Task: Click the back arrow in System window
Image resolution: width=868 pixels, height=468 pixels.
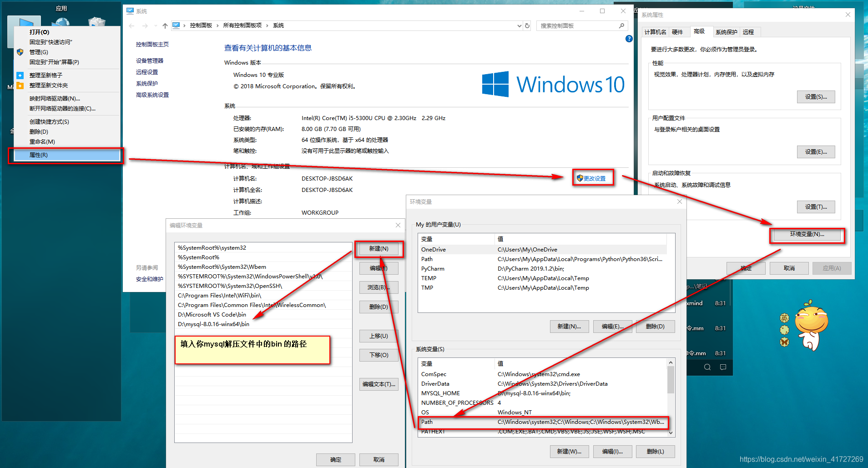Action: coord(131,26)
